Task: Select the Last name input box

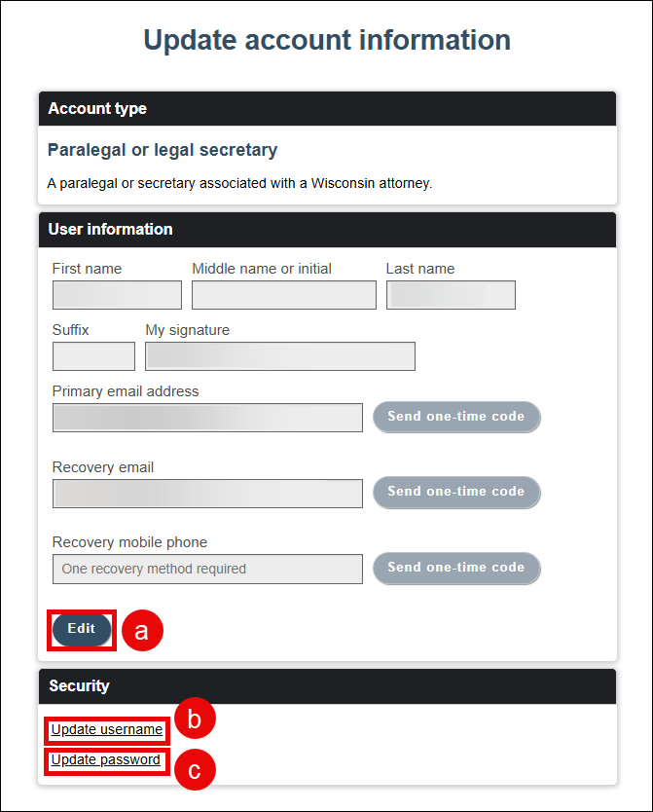Action: [x=451, y=295]
